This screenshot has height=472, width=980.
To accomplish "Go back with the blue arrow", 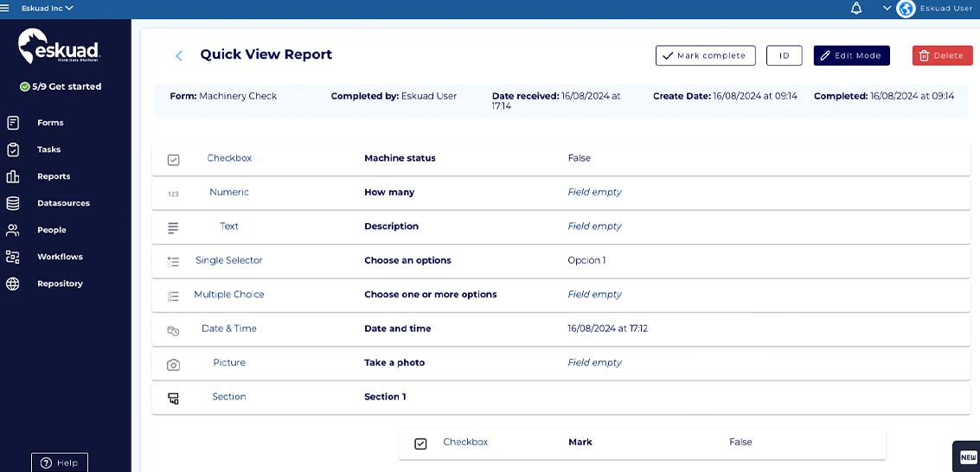I will pos(179,55).
